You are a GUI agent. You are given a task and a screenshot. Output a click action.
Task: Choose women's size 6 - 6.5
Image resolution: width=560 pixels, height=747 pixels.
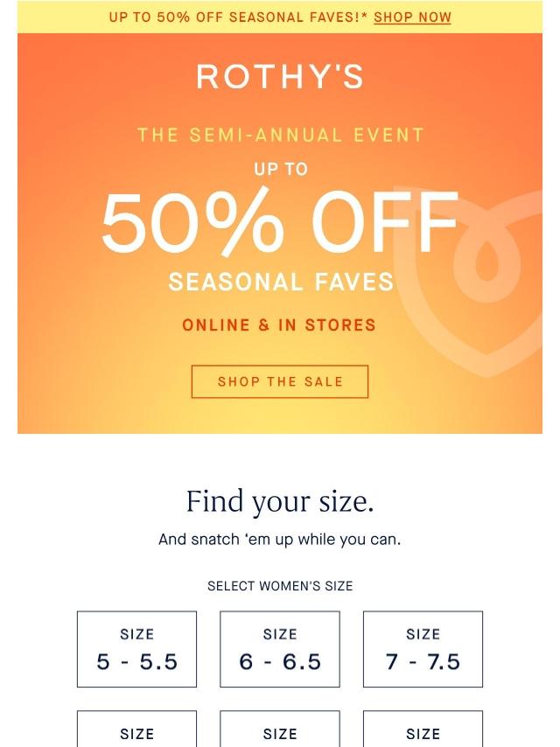(280, 649)
